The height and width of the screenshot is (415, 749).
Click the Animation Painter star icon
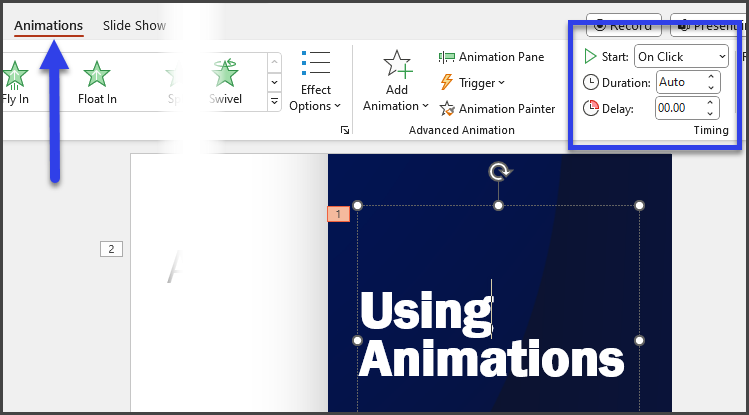tap(447, 109)
